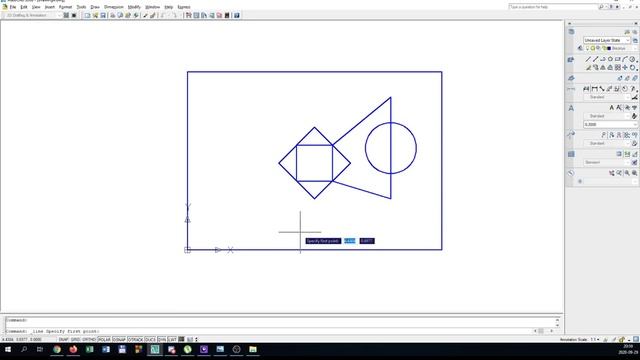Viewport: 640px width, 360px height.
Task: Open the Modify menu
Action: (x=134, y=7)
